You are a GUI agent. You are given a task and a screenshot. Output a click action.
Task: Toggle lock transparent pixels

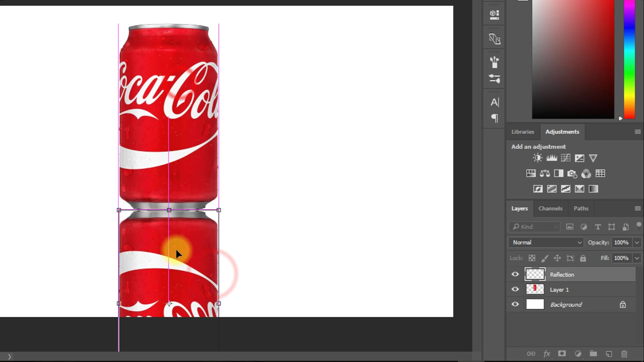pos(532,258)
